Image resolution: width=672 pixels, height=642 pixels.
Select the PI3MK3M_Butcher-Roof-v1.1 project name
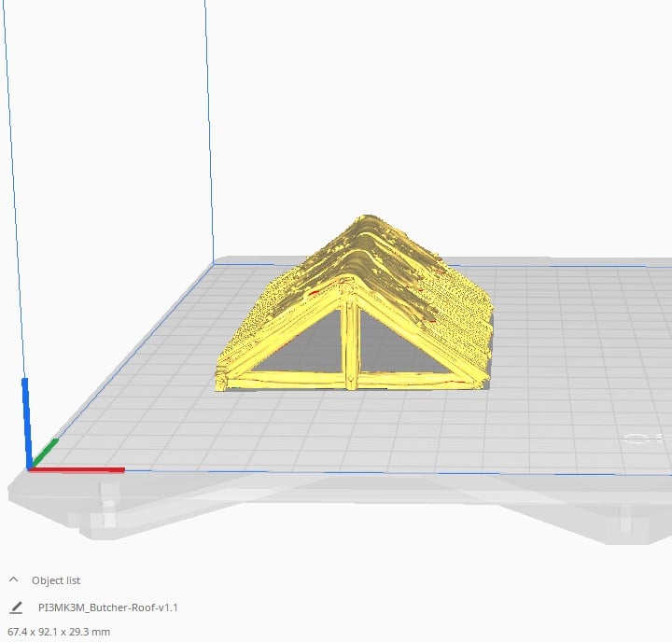[107, 607]
